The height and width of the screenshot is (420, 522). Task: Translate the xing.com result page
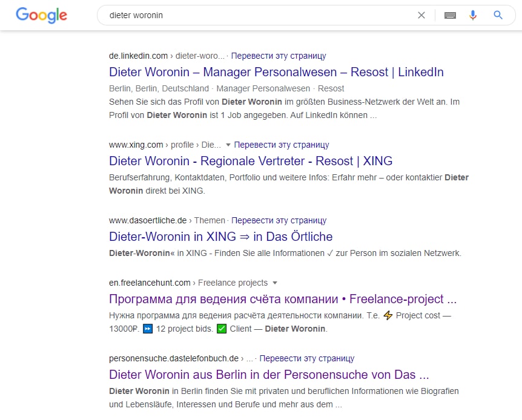click(282, 145)
